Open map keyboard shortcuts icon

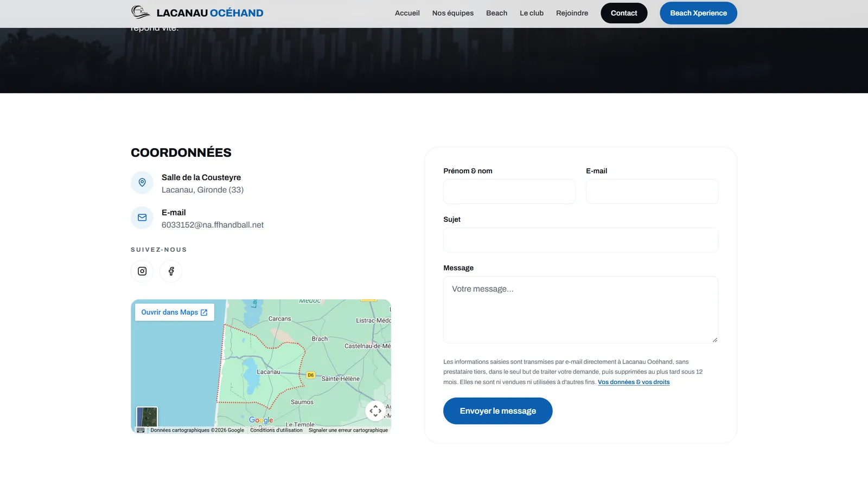pyautogui.click(x=141, y=430)
